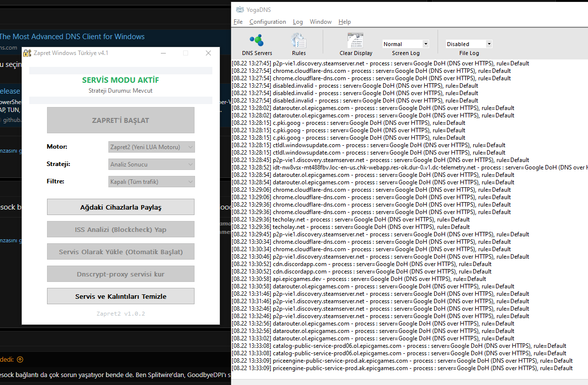Viewport: 588px width, 385px height.
Task: Click ZAPRET'İ BAŞLAT button
Action: pos(121,120)
